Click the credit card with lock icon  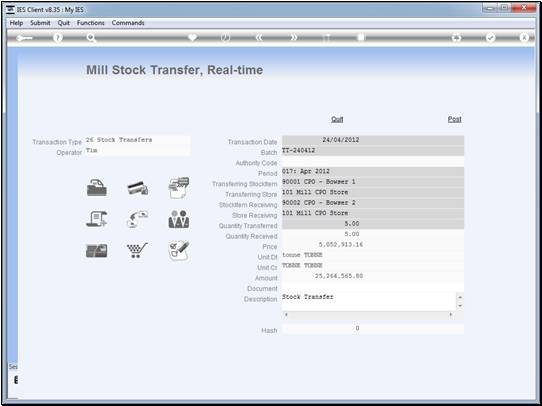pyautogui.click(x=138, y=188)
